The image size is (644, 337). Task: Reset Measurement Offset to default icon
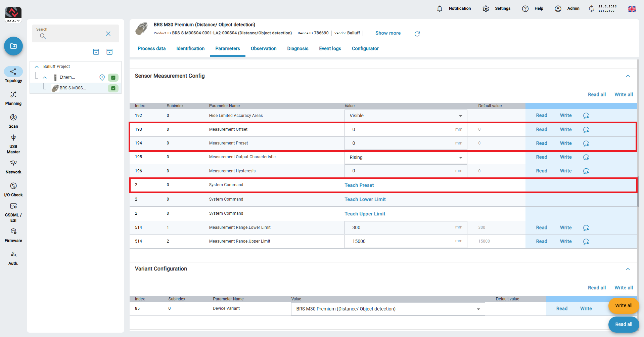click(x=586, y=130)
